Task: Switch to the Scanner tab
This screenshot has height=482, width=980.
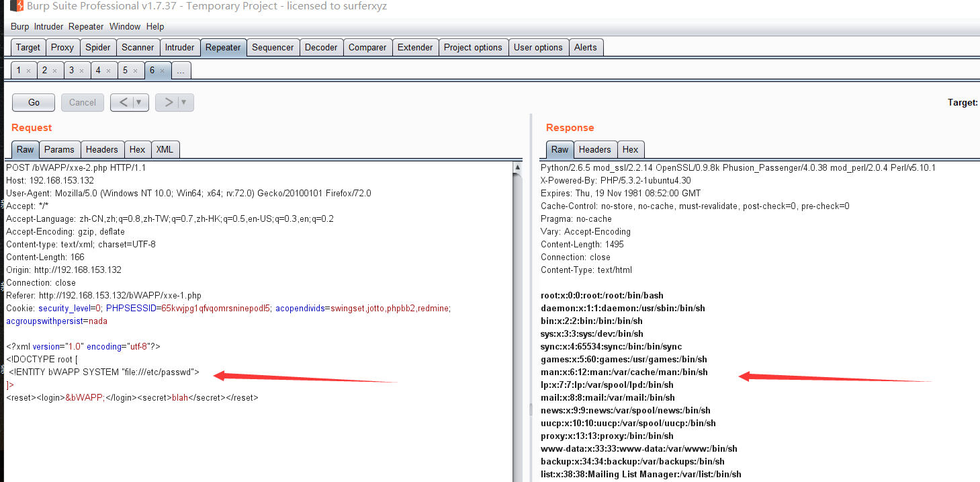Action: click(x=138, y=48)
